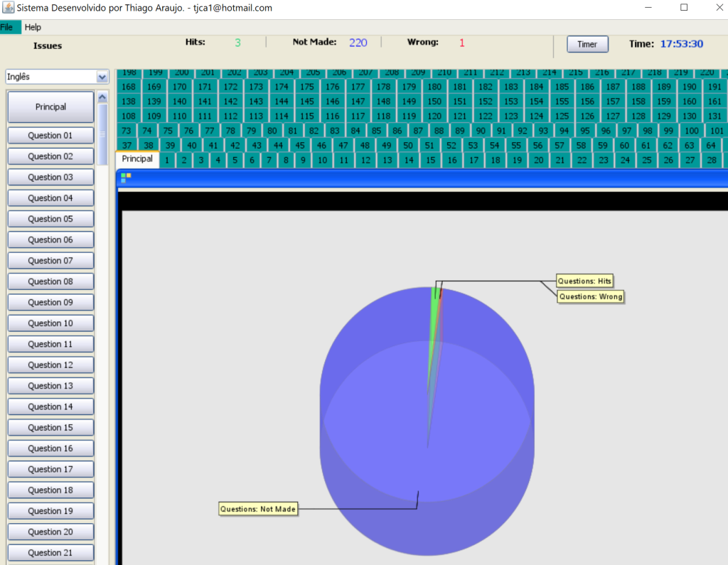Select tab number 1
The width and height of the screenshot is (728, 565).
(167, 160)
